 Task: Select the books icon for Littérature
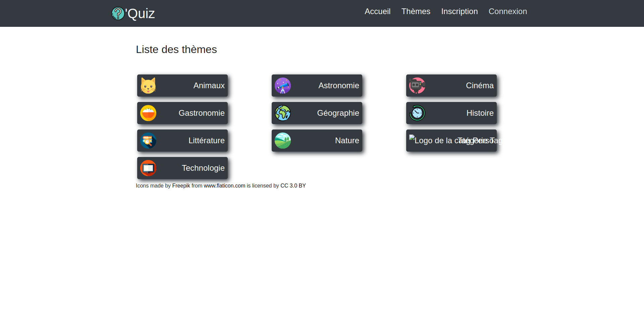click(148, 141)
